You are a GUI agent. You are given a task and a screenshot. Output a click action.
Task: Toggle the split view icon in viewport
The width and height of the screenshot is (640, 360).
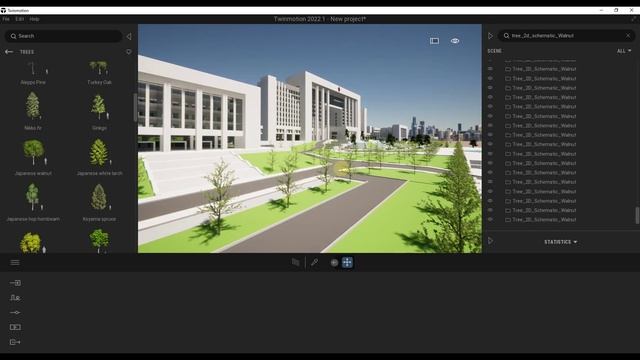[x=434, y=41]
